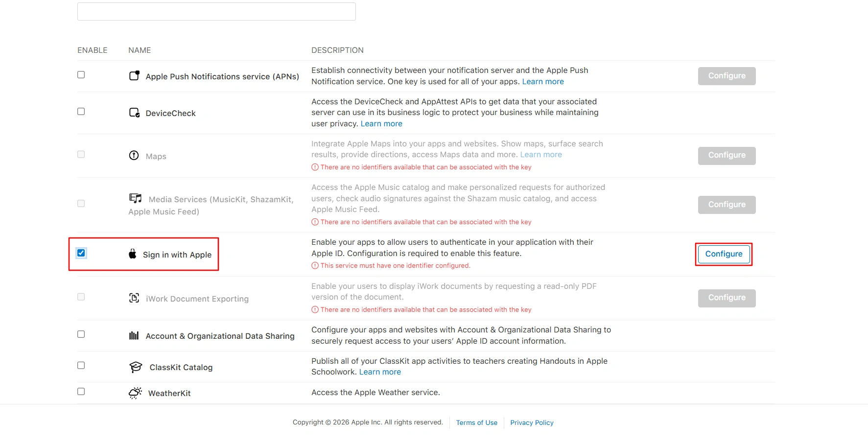The width and height of the screenshot is (868, 446).
Task: Click the Apple Push Notifications service (APNs) label
Action: 222,77
